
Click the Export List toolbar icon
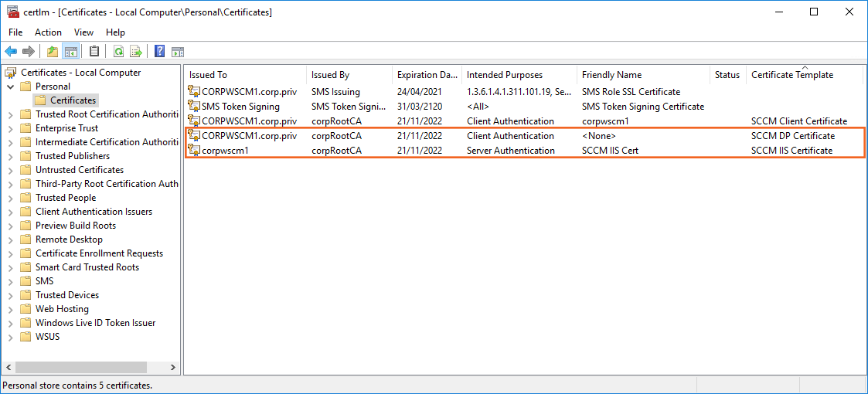tap(136, 52)
